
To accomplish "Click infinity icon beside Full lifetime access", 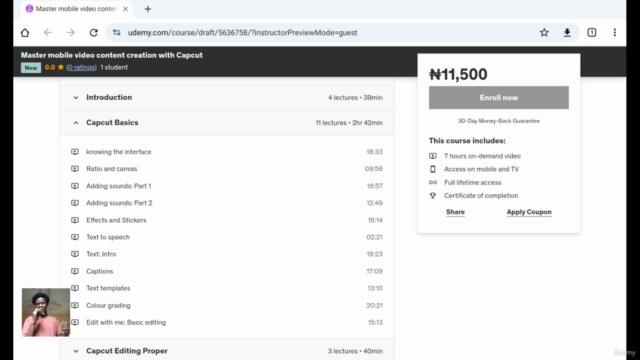I will (x=433, y=182).
